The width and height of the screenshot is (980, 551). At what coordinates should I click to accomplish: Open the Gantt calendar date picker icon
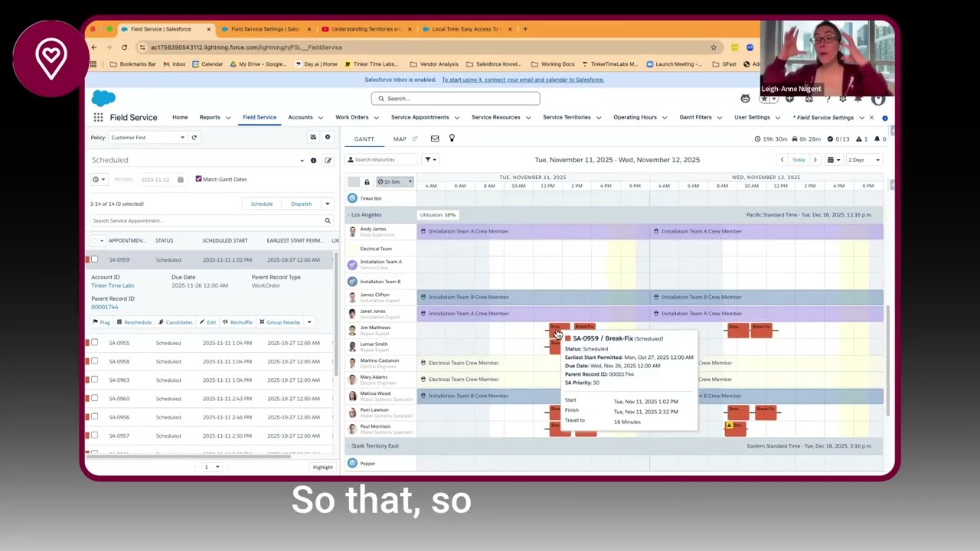click(x=831, y=159)
